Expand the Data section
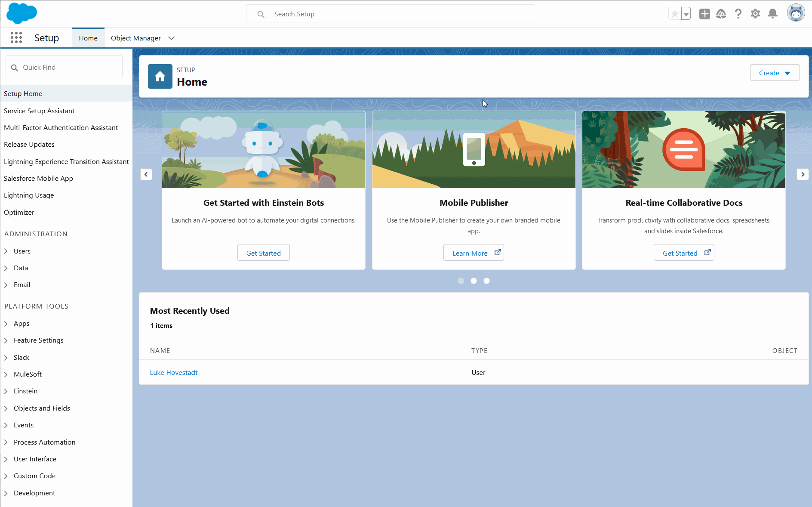The width and height of the screenshot is (812, 507). coord(6,268)
